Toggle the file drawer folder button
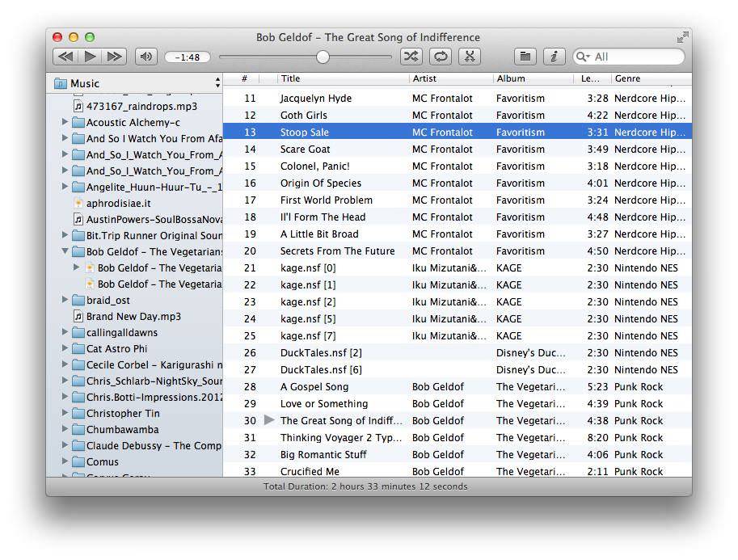Viewport: 738px width, 560px height. (x=525, y=57)
